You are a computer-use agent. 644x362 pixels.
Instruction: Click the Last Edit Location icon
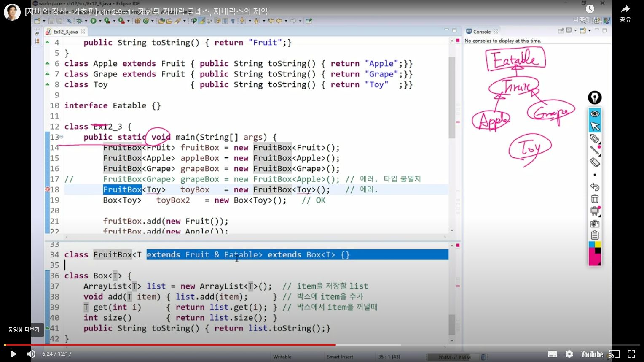[271, 21]
